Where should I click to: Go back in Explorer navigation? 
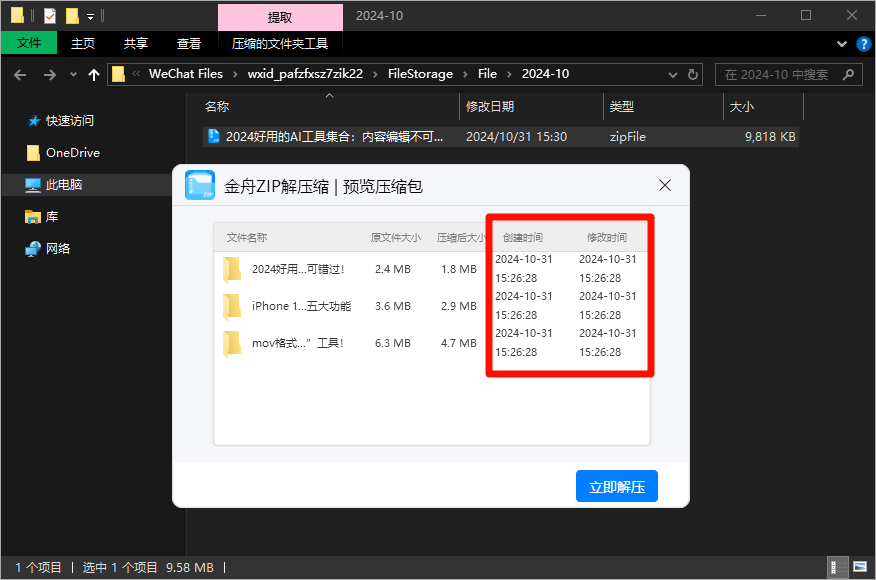pos(20,74)
